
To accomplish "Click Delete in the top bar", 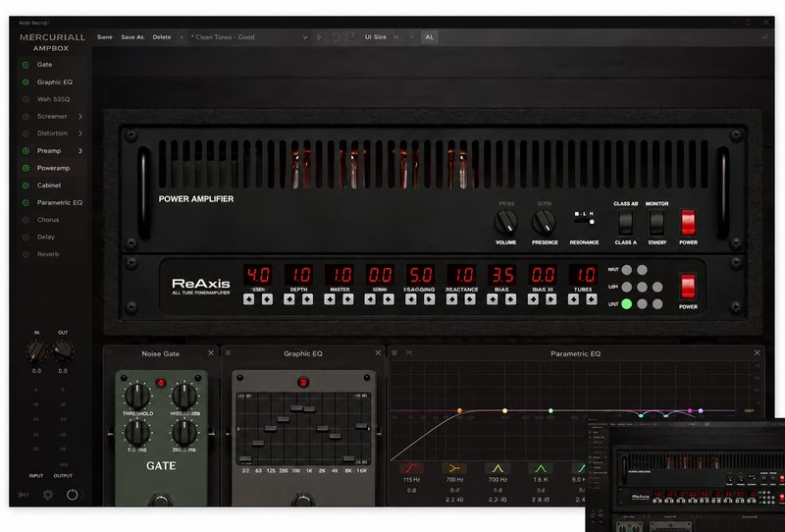I will click(162, 37).
